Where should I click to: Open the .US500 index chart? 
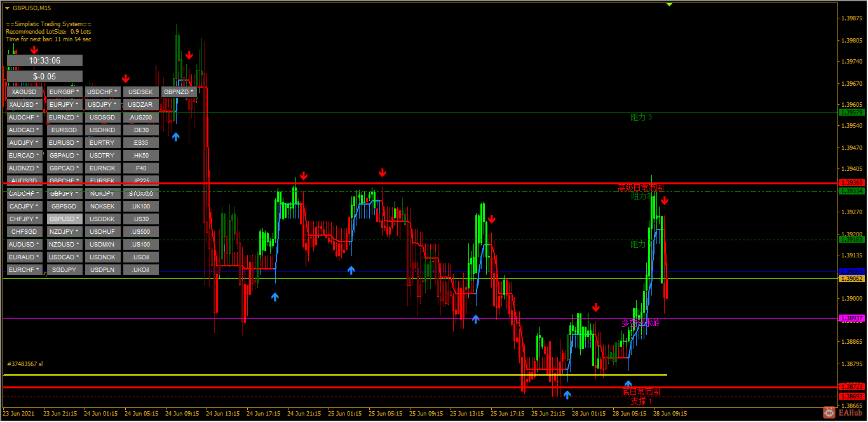(x=140, y=232)
